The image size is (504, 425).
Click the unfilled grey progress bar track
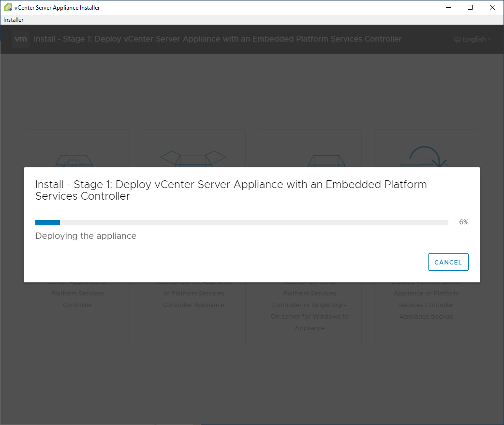point(252,222)
